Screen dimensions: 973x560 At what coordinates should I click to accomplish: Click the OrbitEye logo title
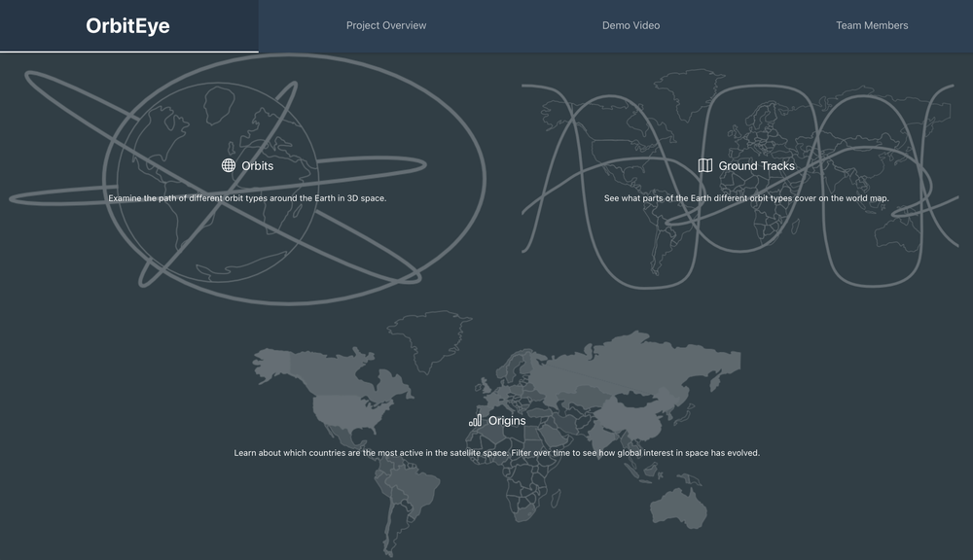click(x=127, y=26)
